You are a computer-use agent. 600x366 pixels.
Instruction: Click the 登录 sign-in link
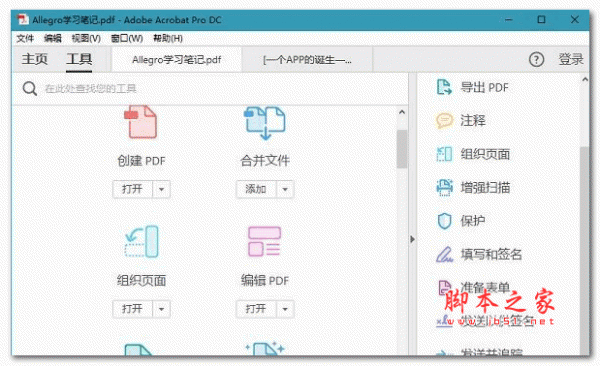coord(571,59)
